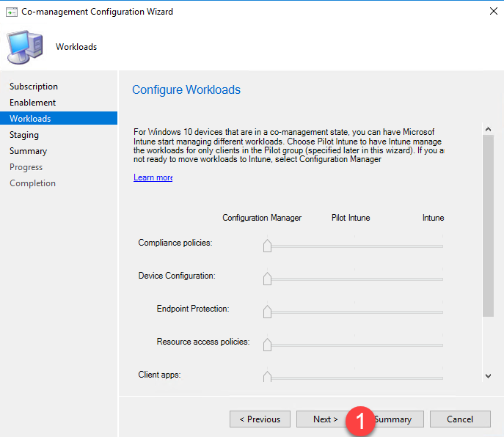Open the Enablement wizard step
The height and width of the screenshot is (437, 504).
pos(32,103)
